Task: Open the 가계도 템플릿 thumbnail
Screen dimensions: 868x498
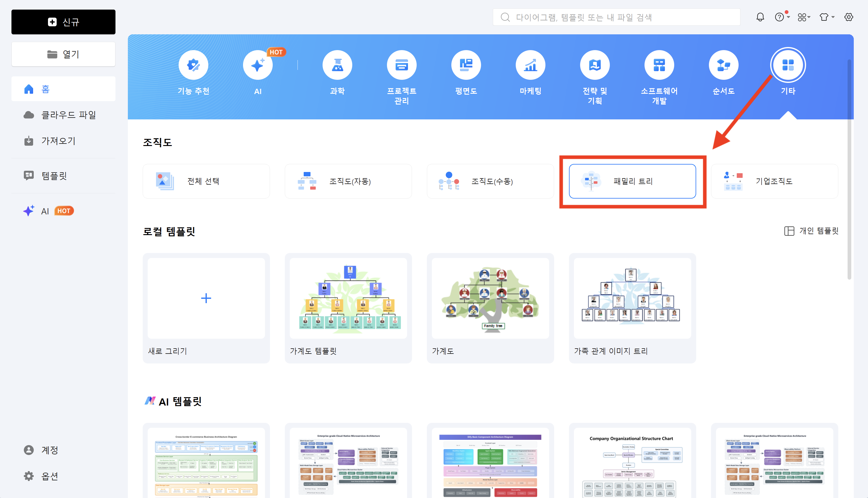Action: coord(348,298)
